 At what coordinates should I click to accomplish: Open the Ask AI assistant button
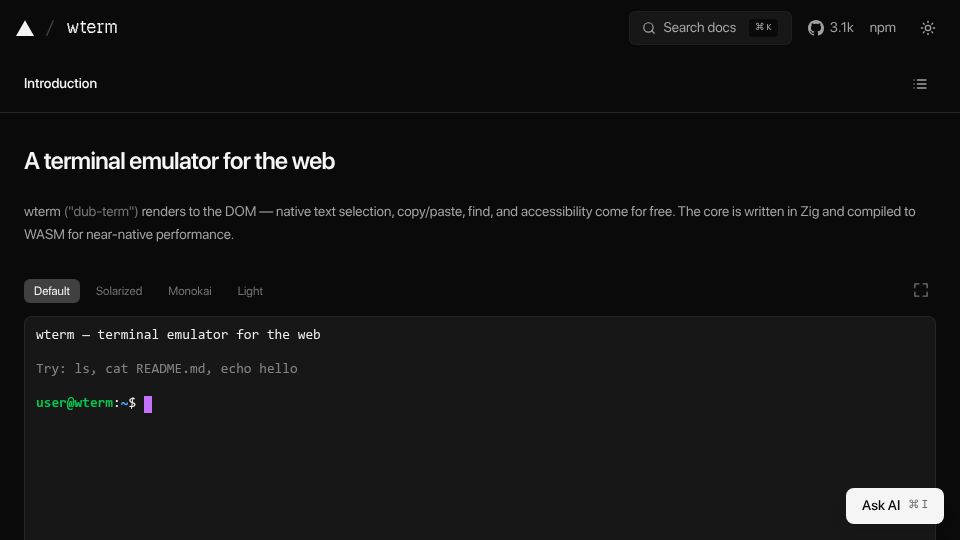(894, 506)
